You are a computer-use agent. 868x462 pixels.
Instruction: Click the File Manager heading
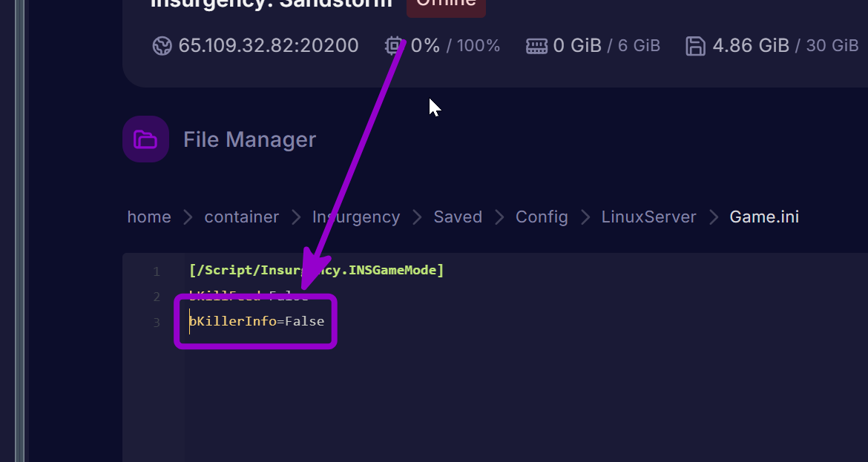pos(250,139)
